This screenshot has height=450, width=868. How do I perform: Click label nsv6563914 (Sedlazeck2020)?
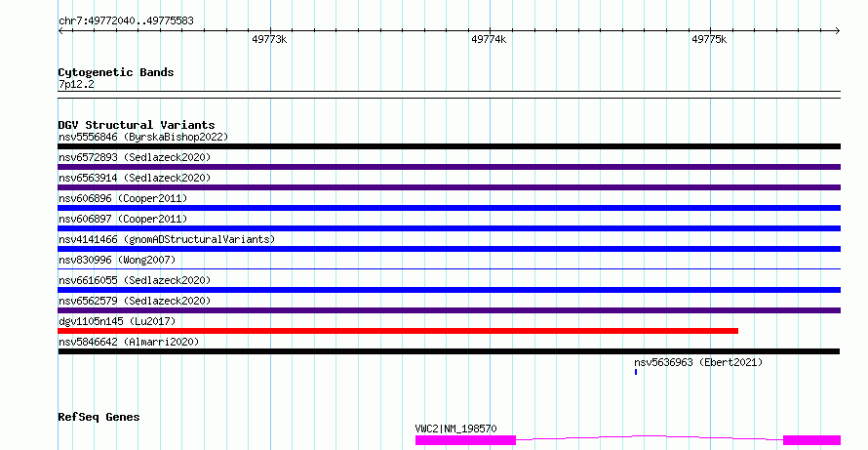pos(135,178)
